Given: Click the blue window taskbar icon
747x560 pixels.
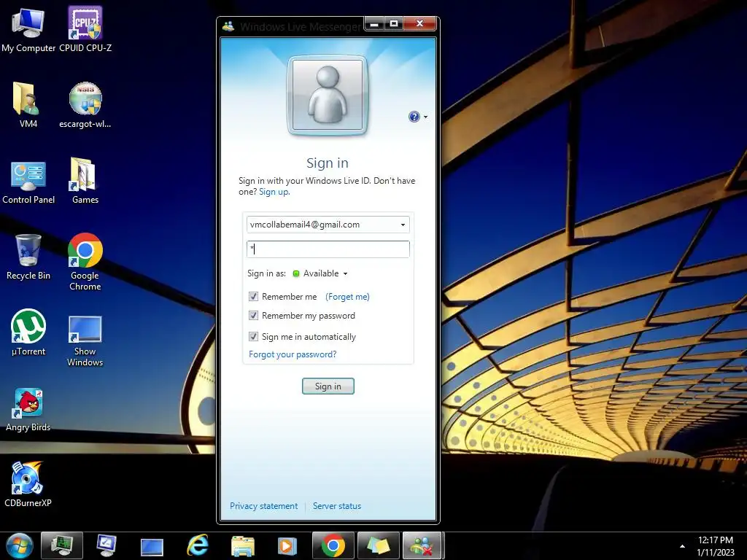Looking at the screenshot, I should point(152,547).
